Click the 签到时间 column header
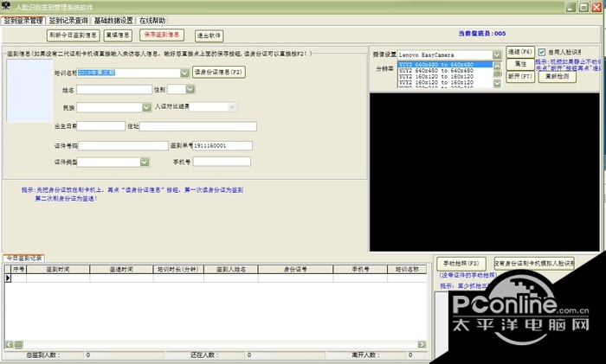The width and height of the screenshot is (606, 364). point(58,270)
